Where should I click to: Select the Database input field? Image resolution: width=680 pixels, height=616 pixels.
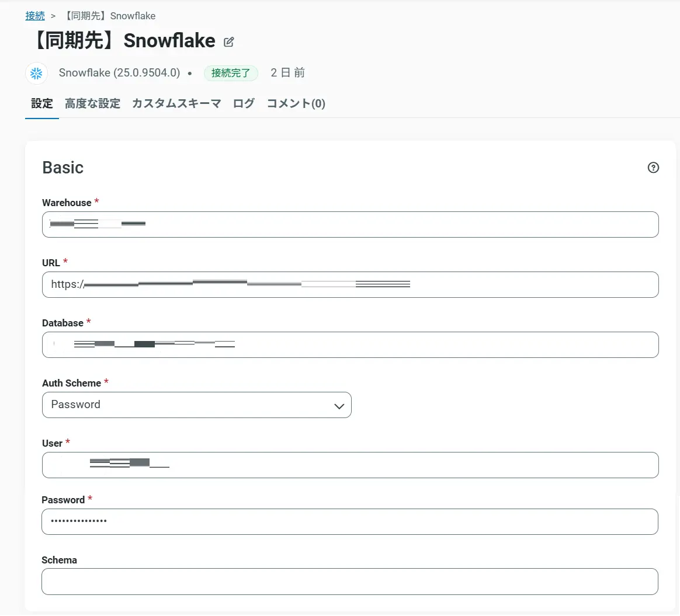pos(409,345)
